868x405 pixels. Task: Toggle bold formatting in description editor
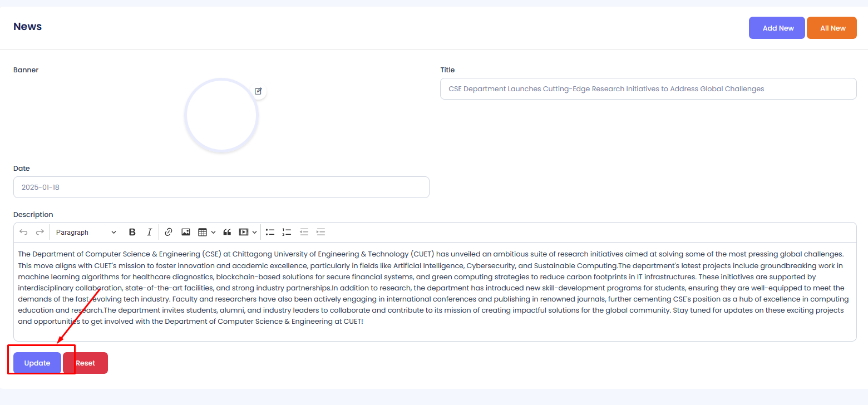[132, 232]
